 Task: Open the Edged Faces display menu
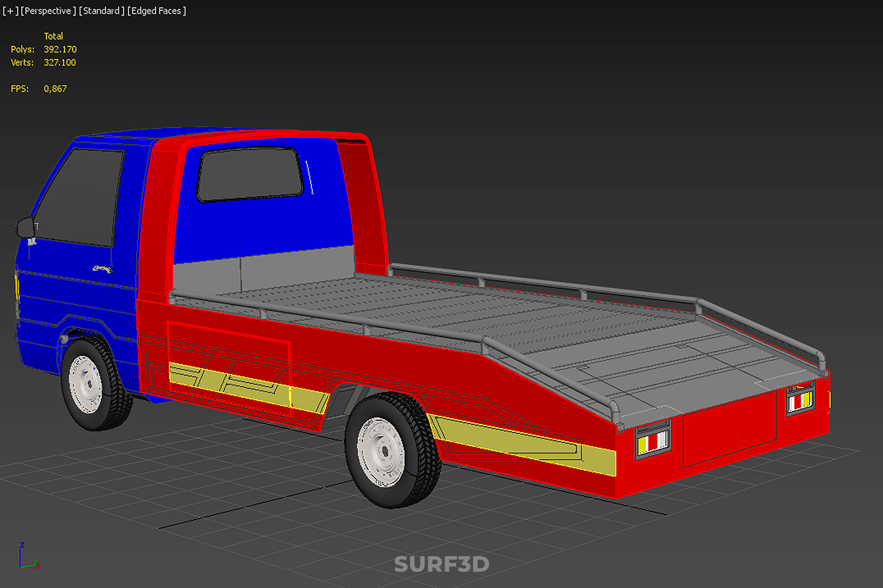(156, 11)
